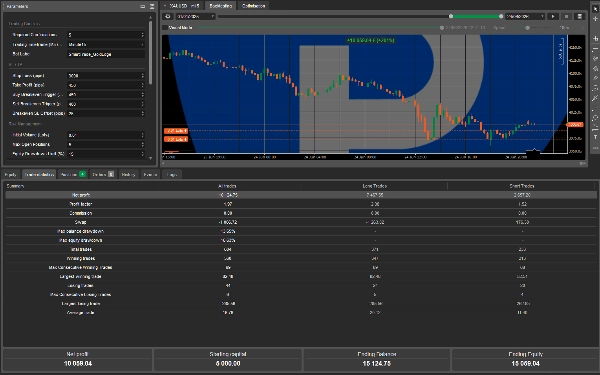Open the Logs tab
The width and height of the screenshot is (600, 375).
(x=171, y=174)
